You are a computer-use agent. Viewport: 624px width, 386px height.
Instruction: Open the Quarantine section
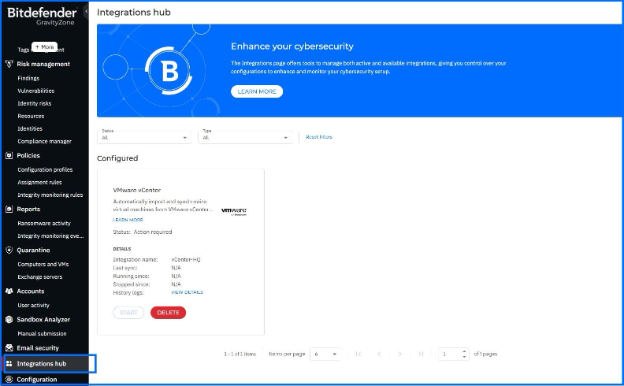coord(33,250)
